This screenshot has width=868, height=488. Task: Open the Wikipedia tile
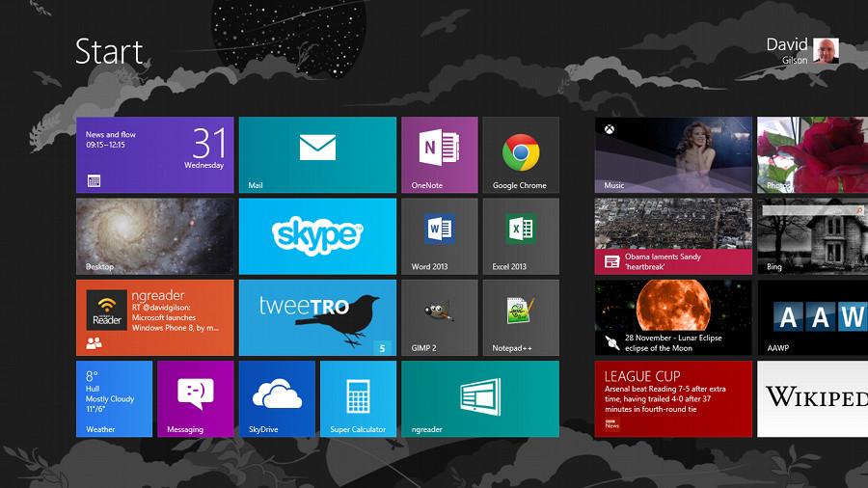[x=813, y=399]
